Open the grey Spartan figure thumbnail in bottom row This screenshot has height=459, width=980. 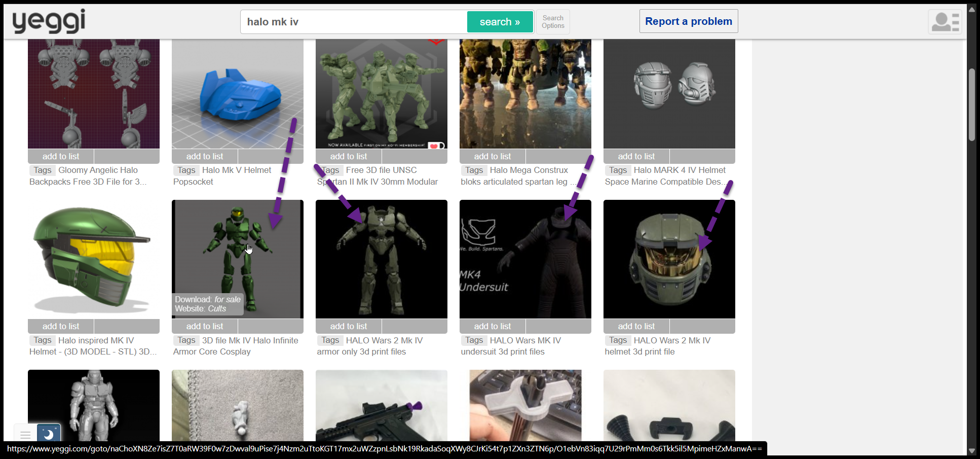(94, 405)
